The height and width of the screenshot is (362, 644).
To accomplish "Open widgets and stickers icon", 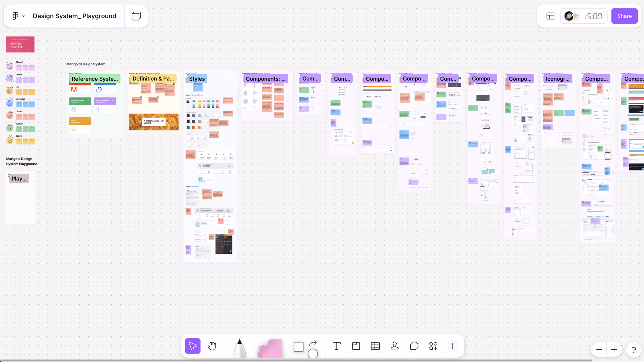I will pyautogui.click(x=433, y=346).
